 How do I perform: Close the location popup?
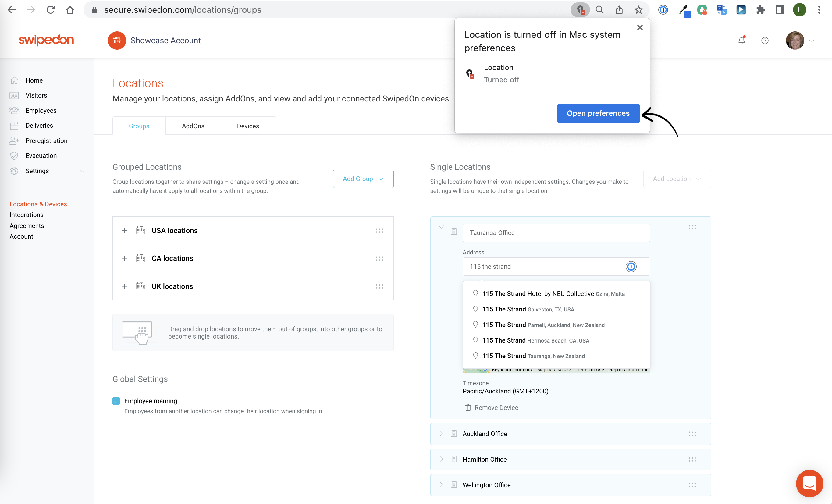640,28
